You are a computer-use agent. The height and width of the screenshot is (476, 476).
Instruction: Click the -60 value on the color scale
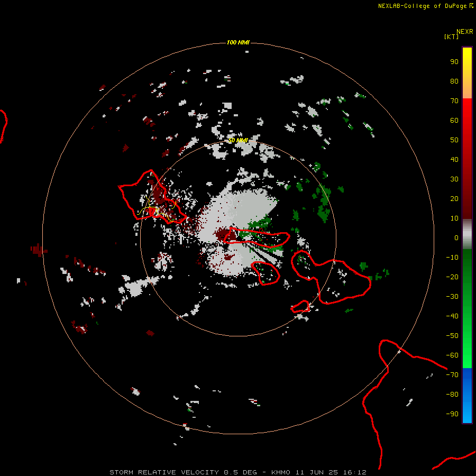point(452,355)
